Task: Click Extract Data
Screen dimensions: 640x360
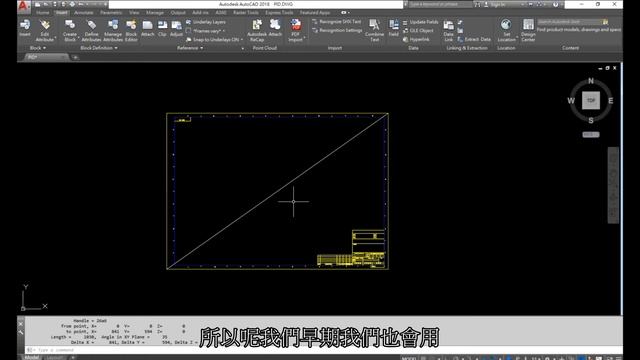Action: point(474,39)
